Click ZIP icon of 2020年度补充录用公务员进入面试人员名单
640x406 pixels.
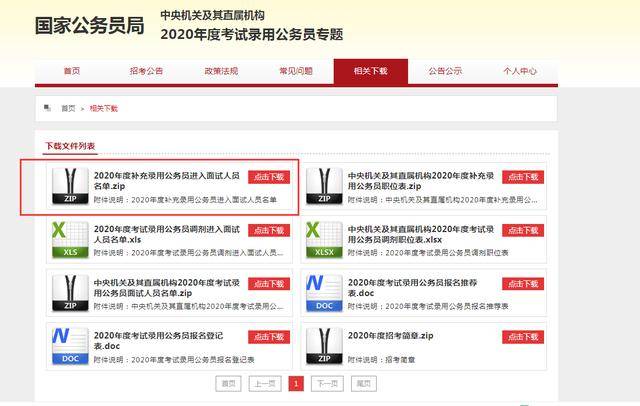(x=70, y=186)
